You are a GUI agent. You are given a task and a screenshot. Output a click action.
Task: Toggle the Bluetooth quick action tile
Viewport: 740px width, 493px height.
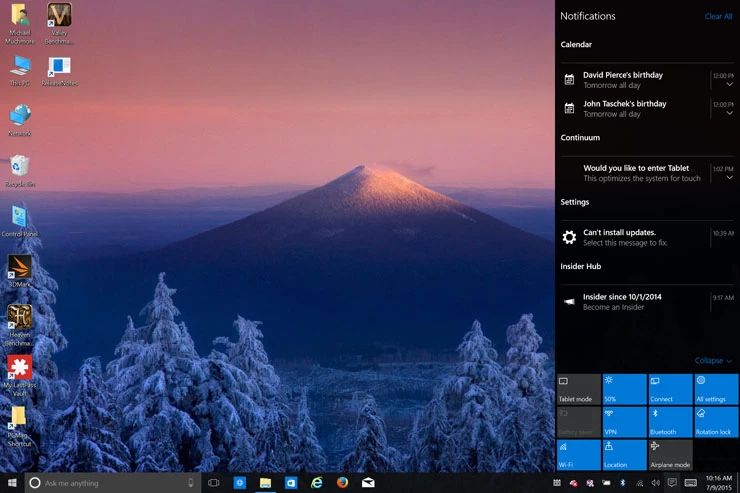[x=670, y=422]
